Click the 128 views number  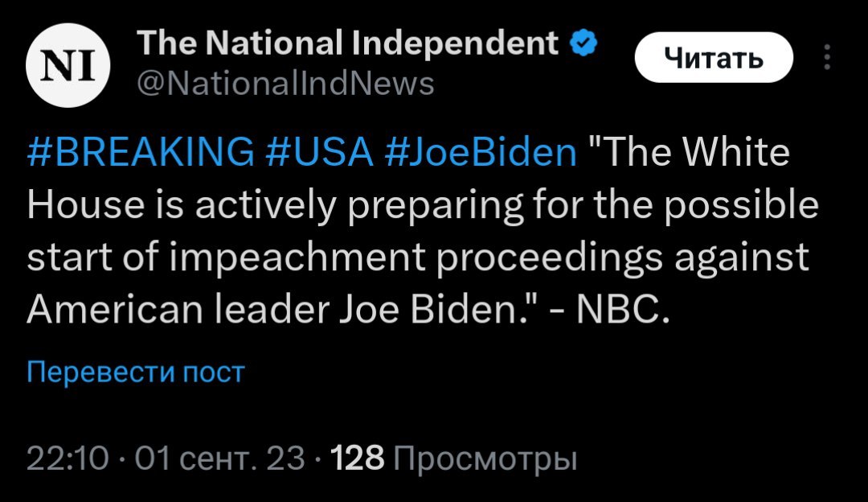[x=358, y=459]
